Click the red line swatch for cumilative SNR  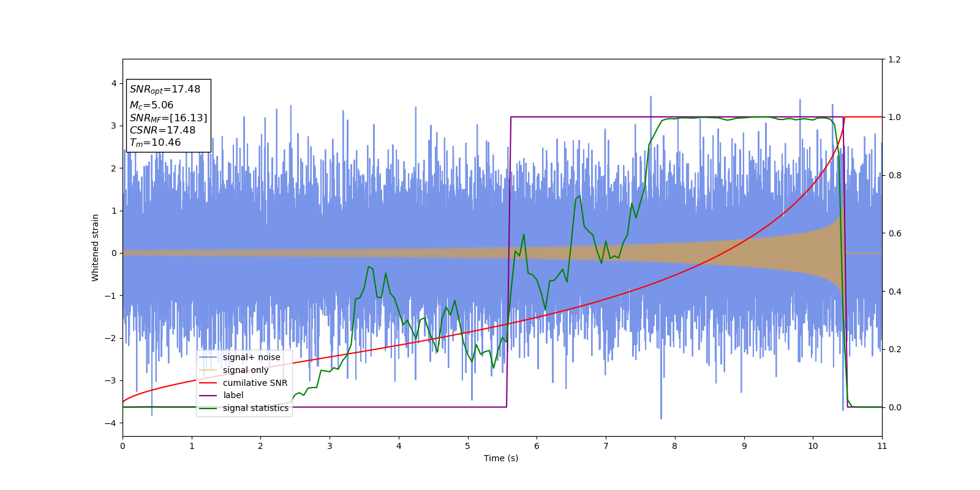click(x=208, y=383)
